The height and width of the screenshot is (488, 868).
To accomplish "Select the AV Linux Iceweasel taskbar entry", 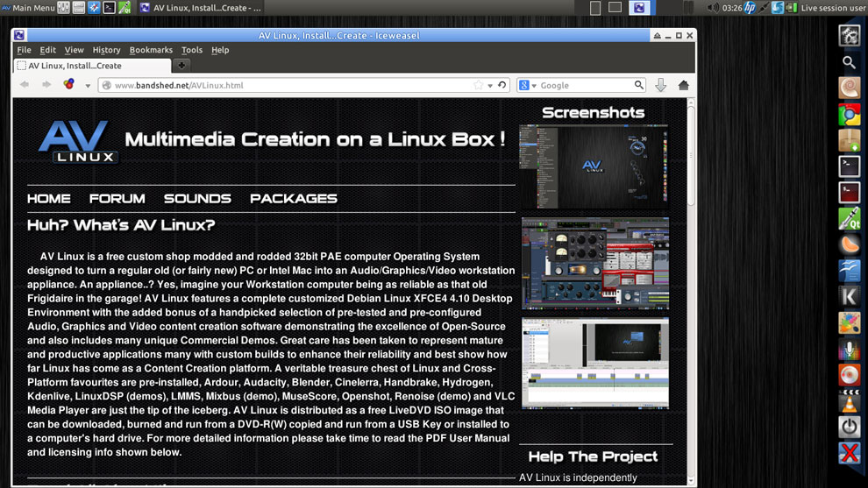I will (x=201, y=8).
